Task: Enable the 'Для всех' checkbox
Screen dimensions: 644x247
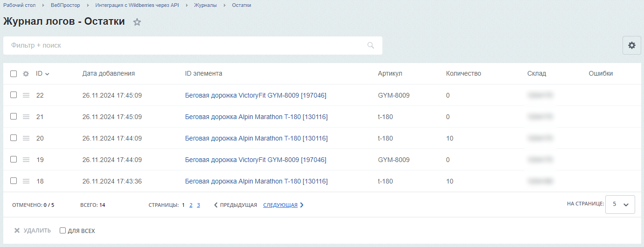Action: click(63, 231)
